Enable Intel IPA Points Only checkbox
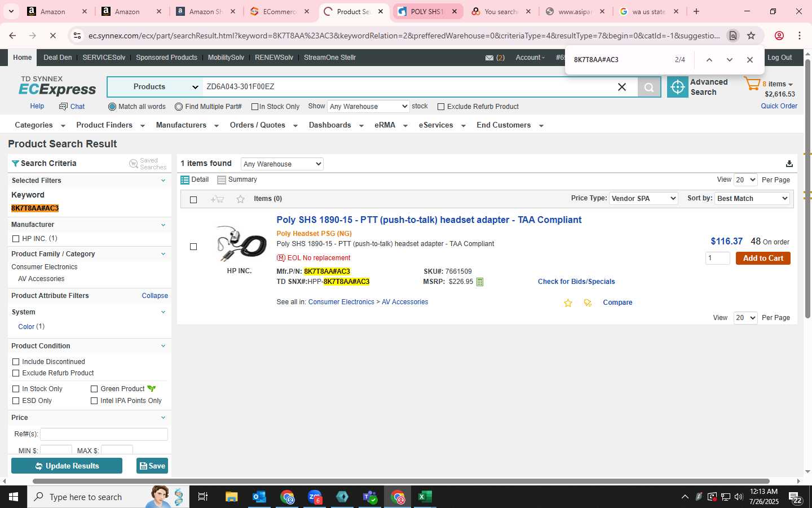 click(94, 401)
